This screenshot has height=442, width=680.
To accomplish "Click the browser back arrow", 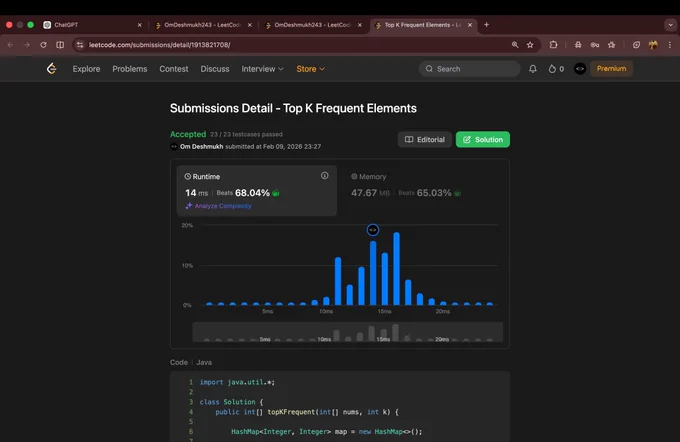I will [x=10, y=45].
